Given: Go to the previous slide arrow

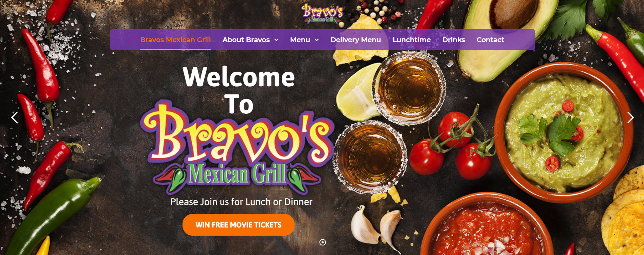Looking at the screenshot, I should 15,117.
